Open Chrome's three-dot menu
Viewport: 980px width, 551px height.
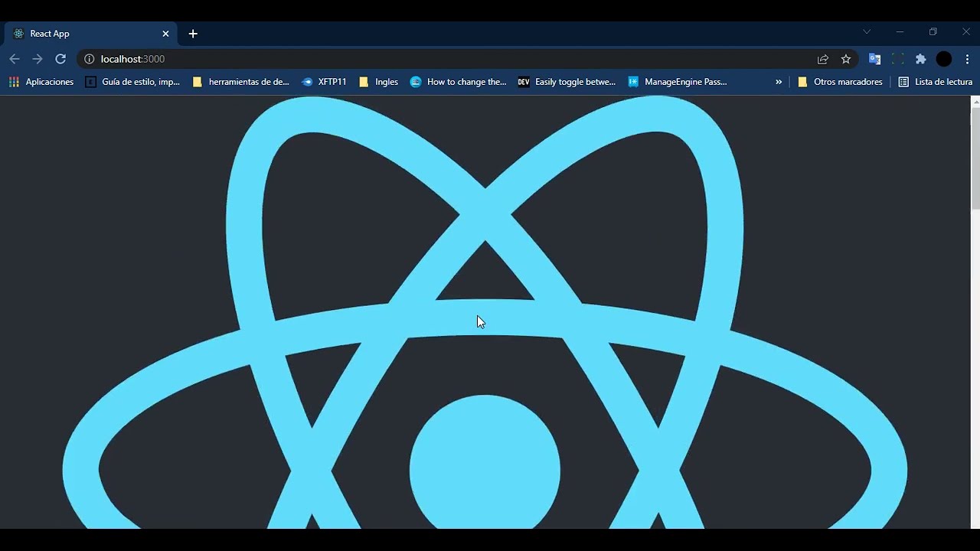(x=968, y=59)
